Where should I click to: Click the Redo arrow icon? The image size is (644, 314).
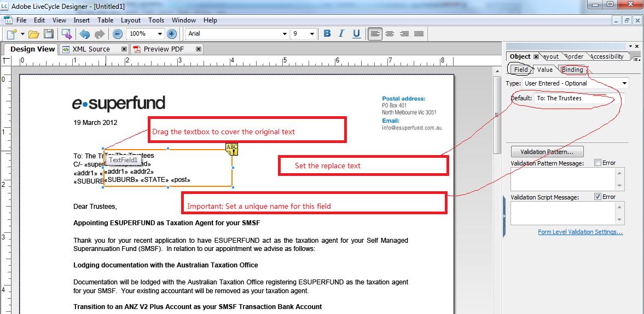click(x=99, y=34)
